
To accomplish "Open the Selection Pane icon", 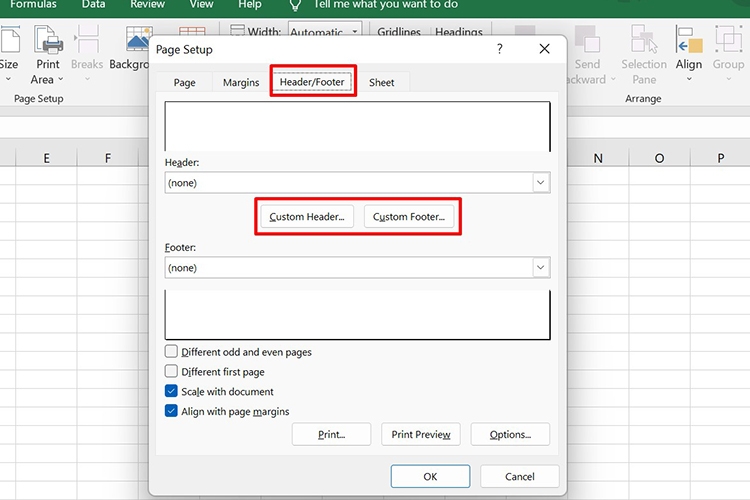I will click(644, 39).
